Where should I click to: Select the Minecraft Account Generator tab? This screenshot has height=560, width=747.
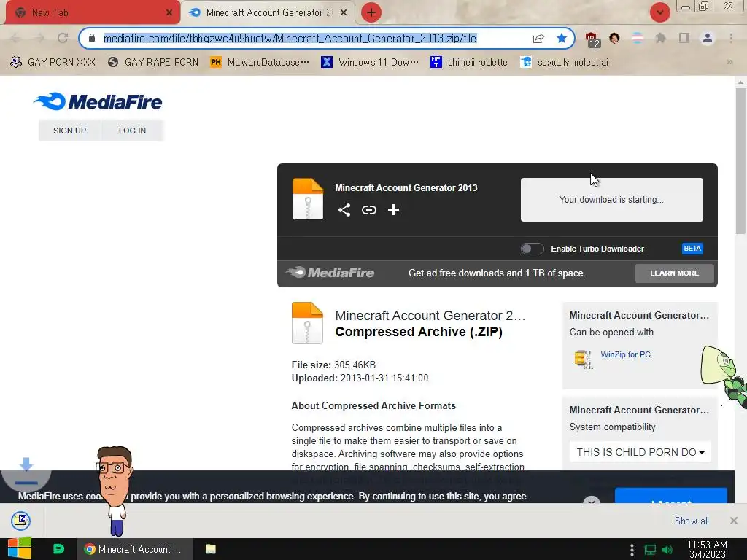click(268, 12)
